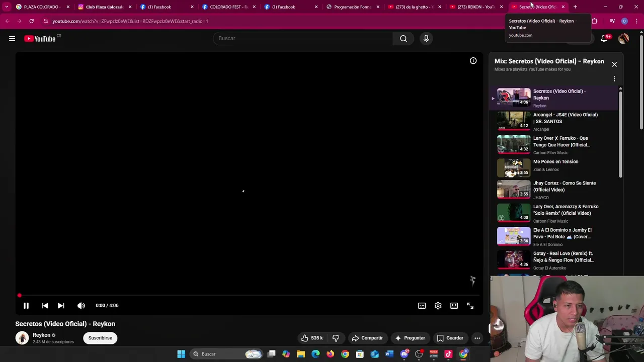
Task: Open Windows Start menu
Action: [x=181, y=354]
